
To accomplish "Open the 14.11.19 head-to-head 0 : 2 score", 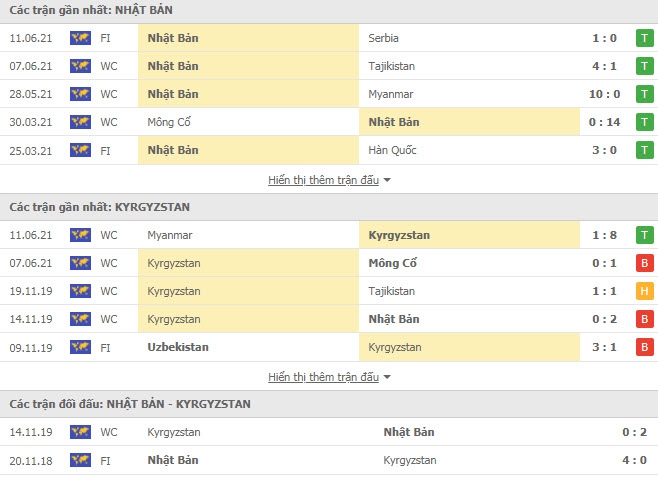I will point(634,432).
